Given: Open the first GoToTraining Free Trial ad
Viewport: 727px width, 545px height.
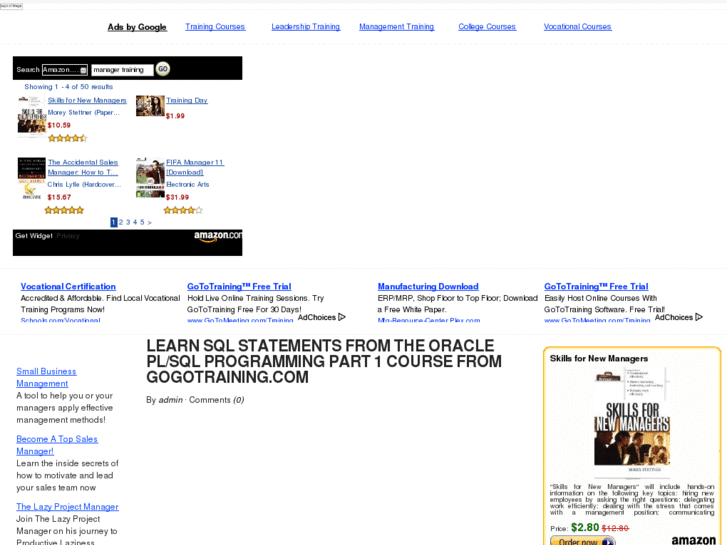Looking at the screenshot, I should (239, 287).
